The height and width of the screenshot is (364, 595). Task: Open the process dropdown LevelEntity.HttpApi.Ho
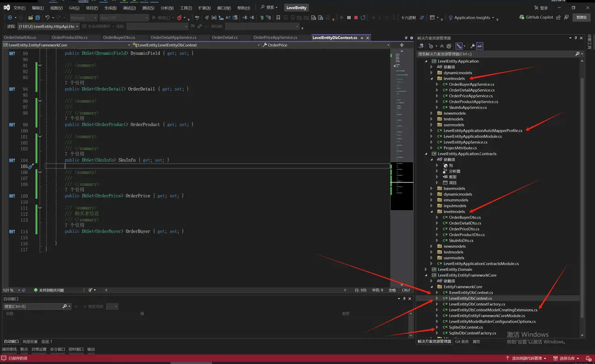click(49, 26)
